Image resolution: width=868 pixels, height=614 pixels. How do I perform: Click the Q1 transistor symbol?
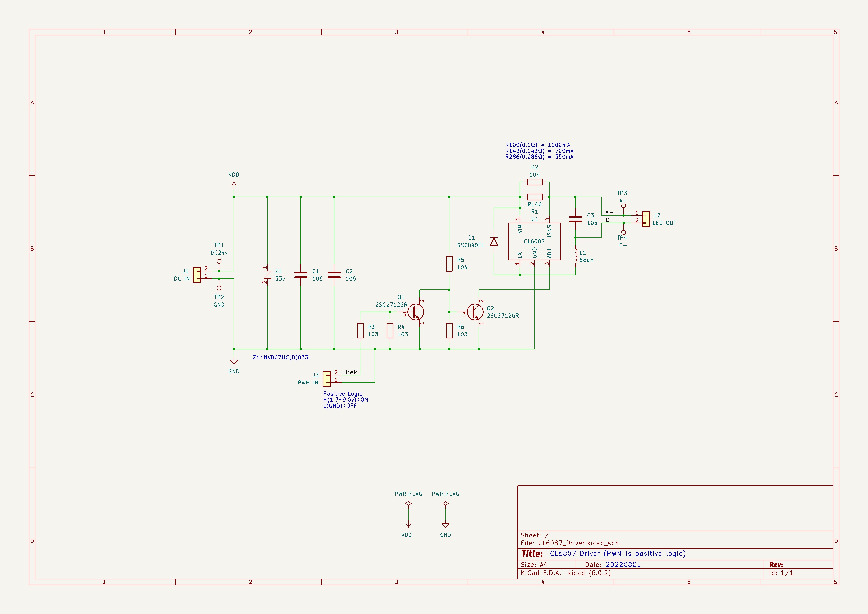click(x=416, y=312)
